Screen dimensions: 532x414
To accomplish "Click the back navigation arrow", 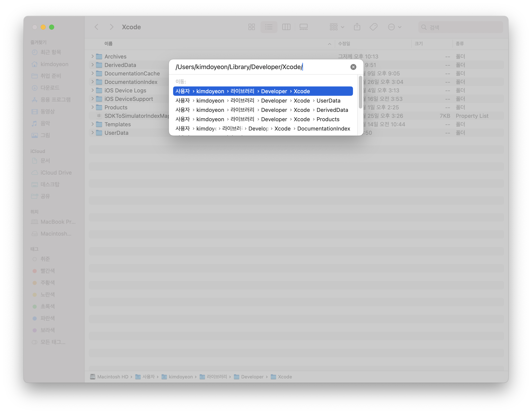I will click(96, 27).
